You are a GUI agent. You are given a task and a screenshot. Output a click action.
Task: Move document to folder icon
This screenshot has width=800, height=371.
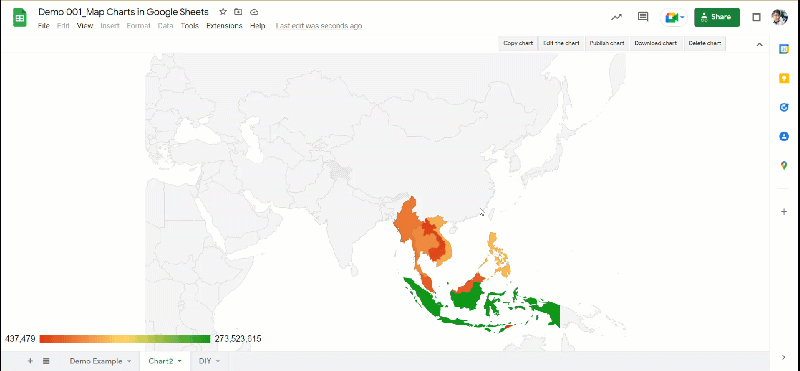(x=238, y=12)
